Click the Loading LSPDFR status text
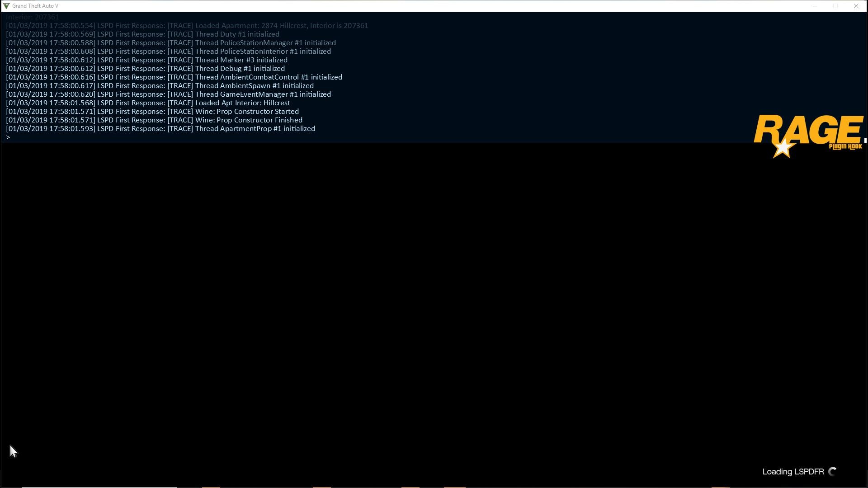This screenshot has width=868, height=488. coord(793,472)
